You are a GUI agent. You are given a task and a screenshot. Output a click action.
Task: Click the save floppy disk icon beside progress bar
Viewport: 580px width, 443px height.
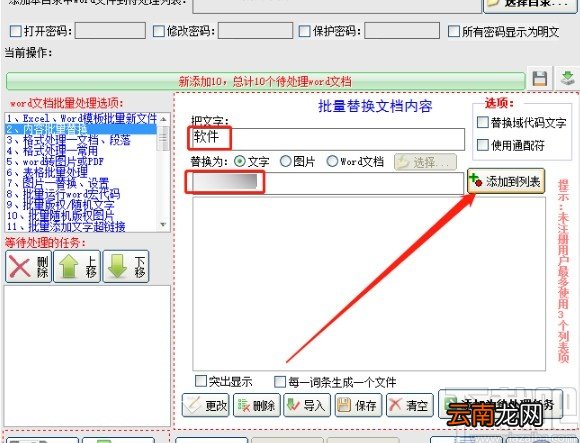(x=540, y=79)
